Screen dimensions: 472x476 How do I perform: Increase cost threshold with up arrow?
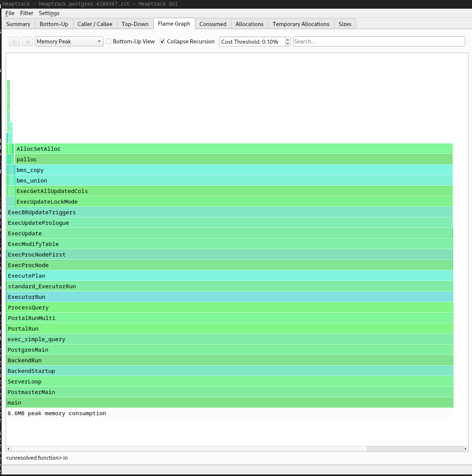pyautogui.click(x=288, y=39)
